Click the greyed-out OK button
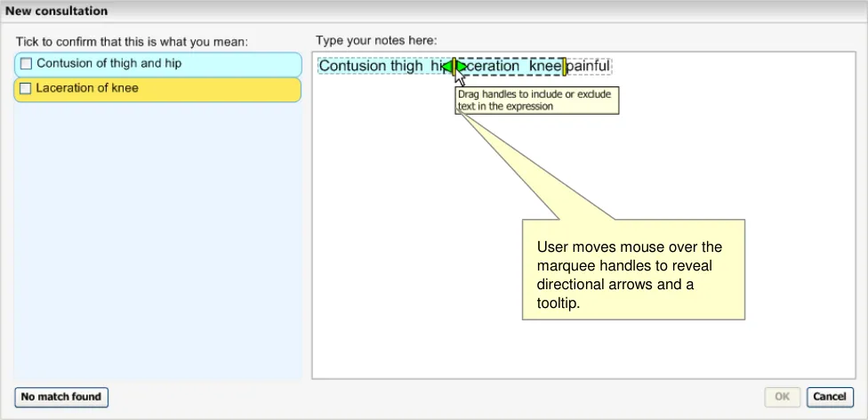The width and height of the screenshot is (868, 420). pyautogui.click(x=783, y=397)
